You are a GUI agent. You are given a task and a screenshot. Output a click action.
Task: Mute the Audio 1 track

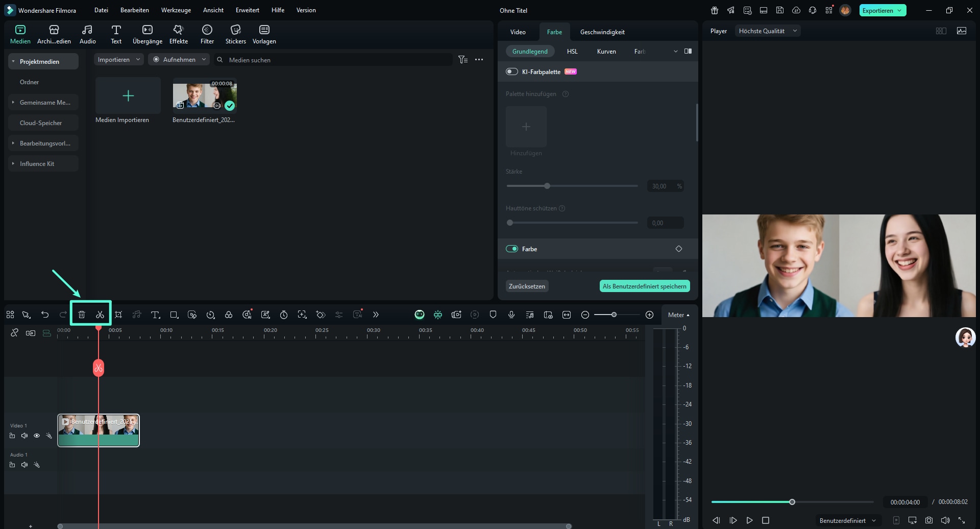click(24, 465)
